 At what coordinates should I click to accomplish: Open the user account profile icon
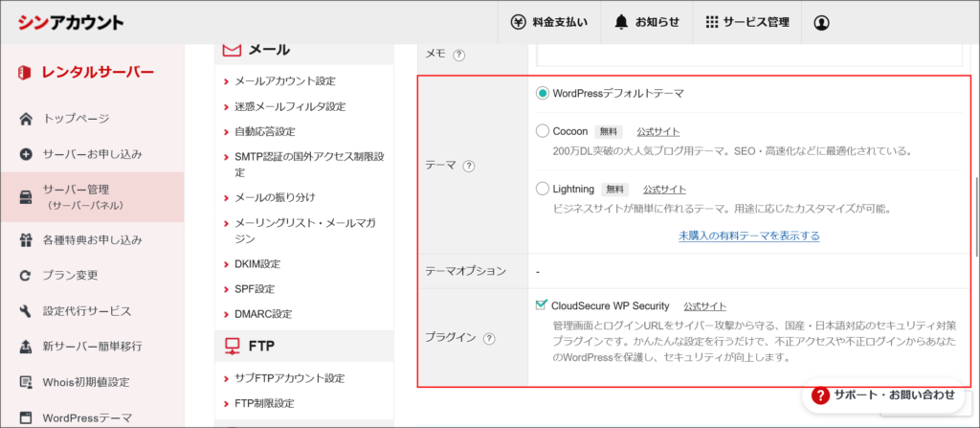821,23
